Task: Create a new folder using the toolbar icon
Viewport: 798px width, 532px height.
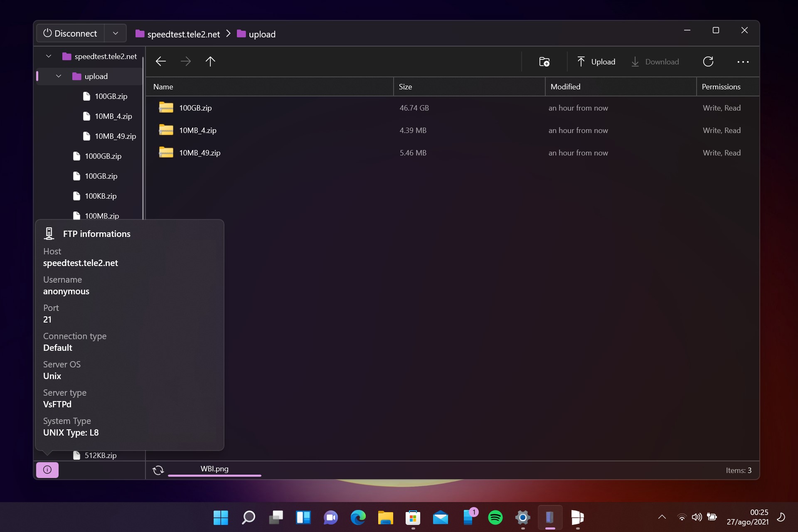Action: coord(544,62)
